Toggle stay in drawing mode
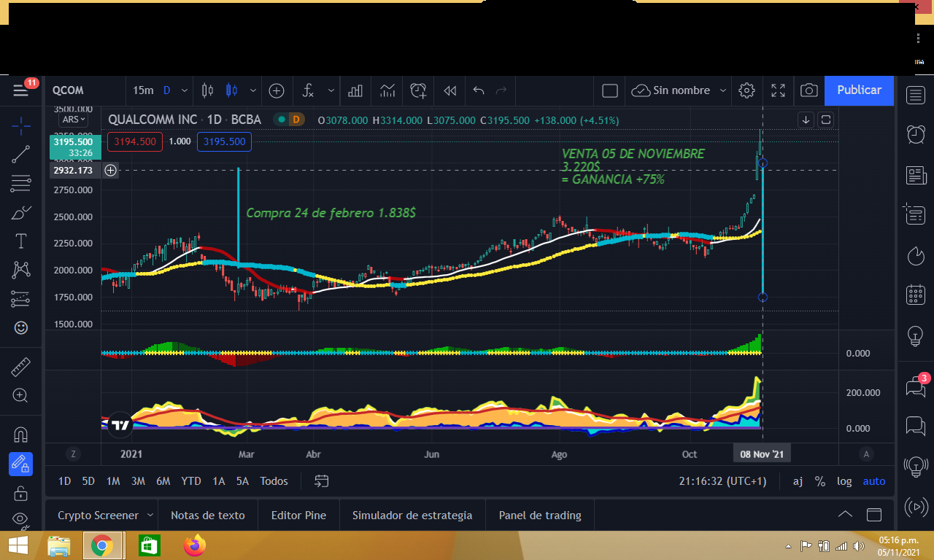 tap(21, 464)
